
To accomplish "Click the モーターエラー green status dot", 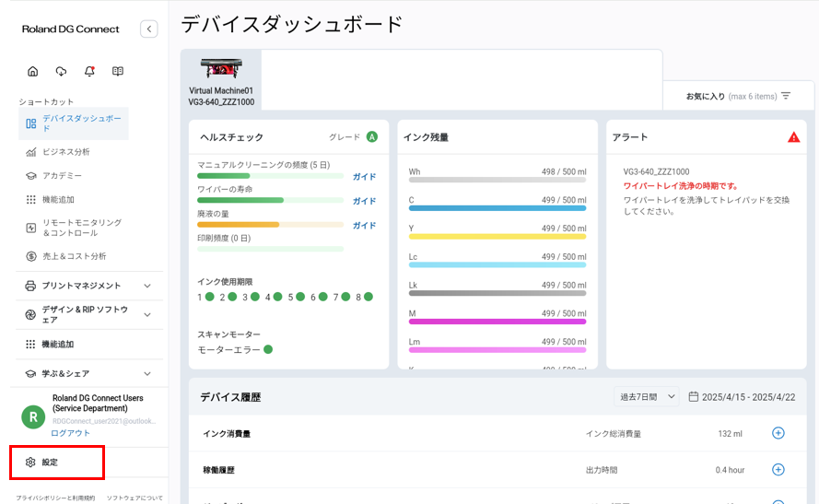I will 268,349.
